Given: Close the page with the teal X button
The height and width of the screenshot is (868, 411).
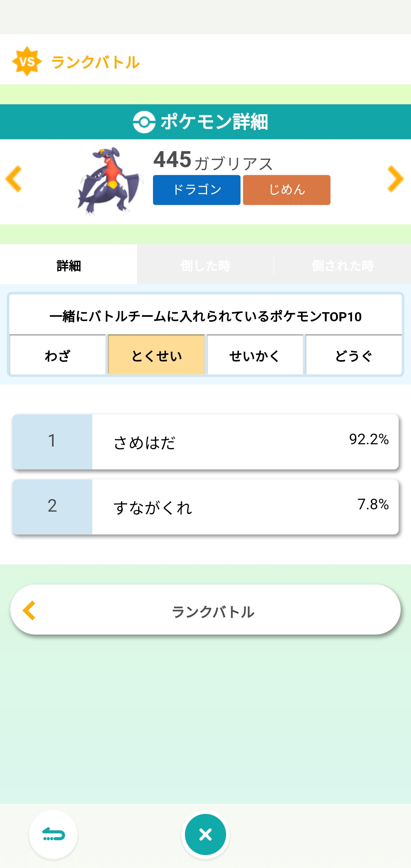Looking at the screenshot, I should (205, 834).
